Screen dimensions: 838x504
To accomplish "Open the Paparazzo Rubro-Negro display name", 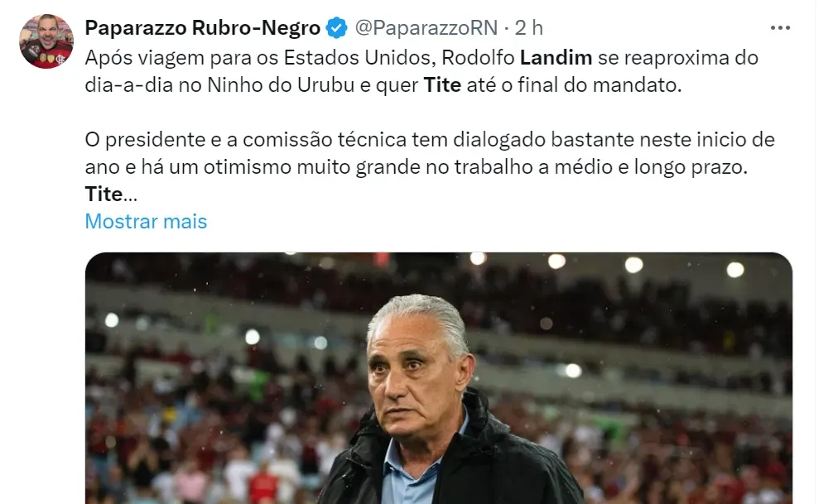I will point(203,28).
